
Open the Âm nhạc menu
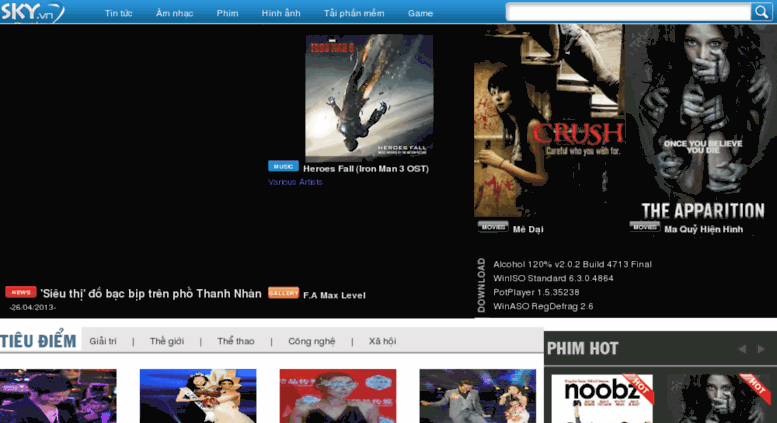click(174, 13)
